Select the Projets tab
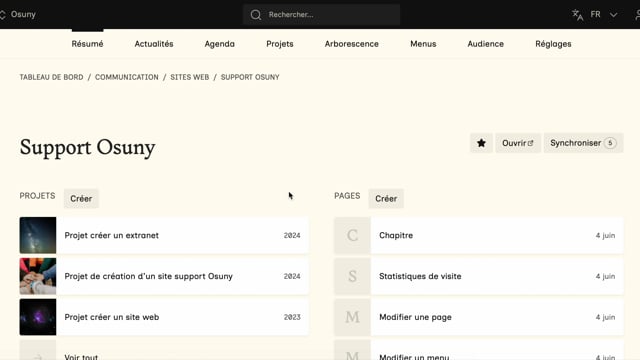640x360 pixels. [280, 44]
